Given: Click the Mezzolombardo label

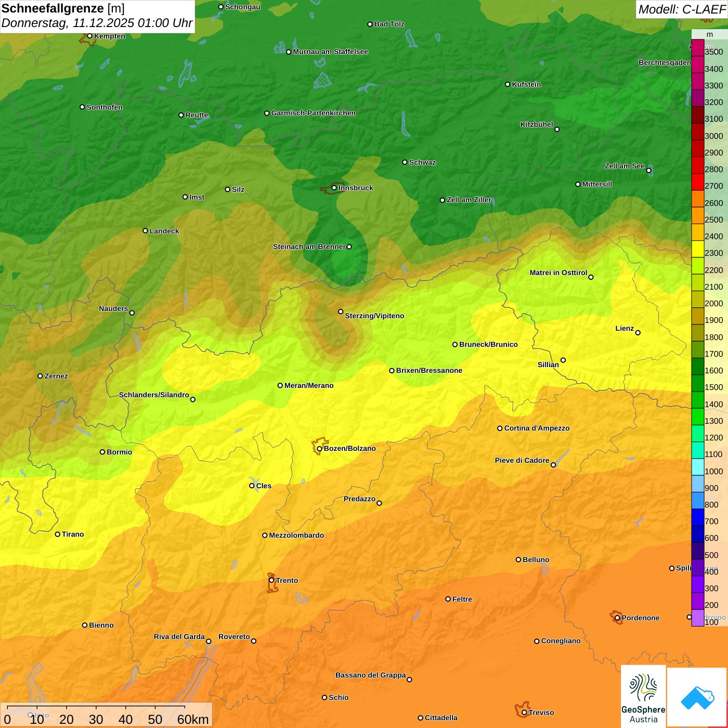Looking at the screenshot, I should pyautogui.click(x=296, y=535).
